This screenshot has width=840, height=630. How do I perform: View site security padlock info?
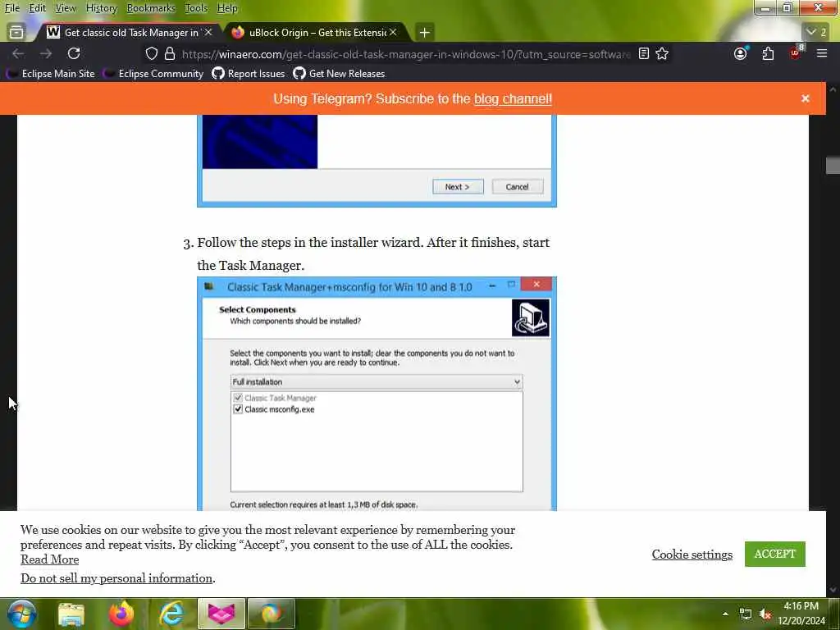pyautogui.click(x=170, y=53)
